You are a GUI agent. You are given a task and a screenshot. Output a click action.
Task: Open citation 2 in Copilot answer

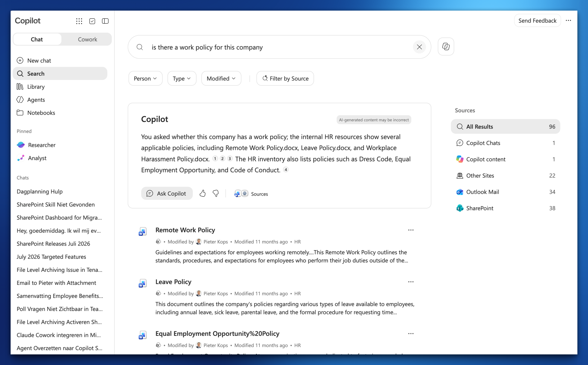point(222,159)
